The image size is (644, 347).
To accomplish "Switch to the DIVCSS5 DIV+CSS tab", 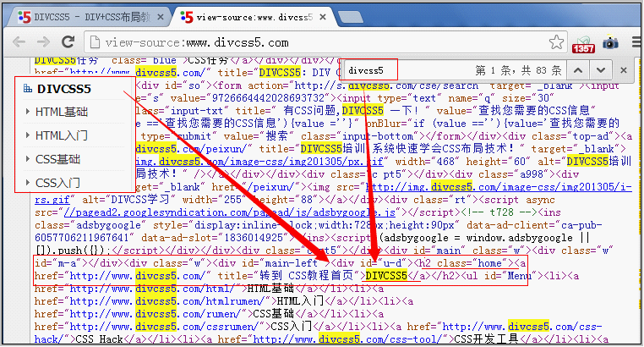I will [x=85, y=15].
